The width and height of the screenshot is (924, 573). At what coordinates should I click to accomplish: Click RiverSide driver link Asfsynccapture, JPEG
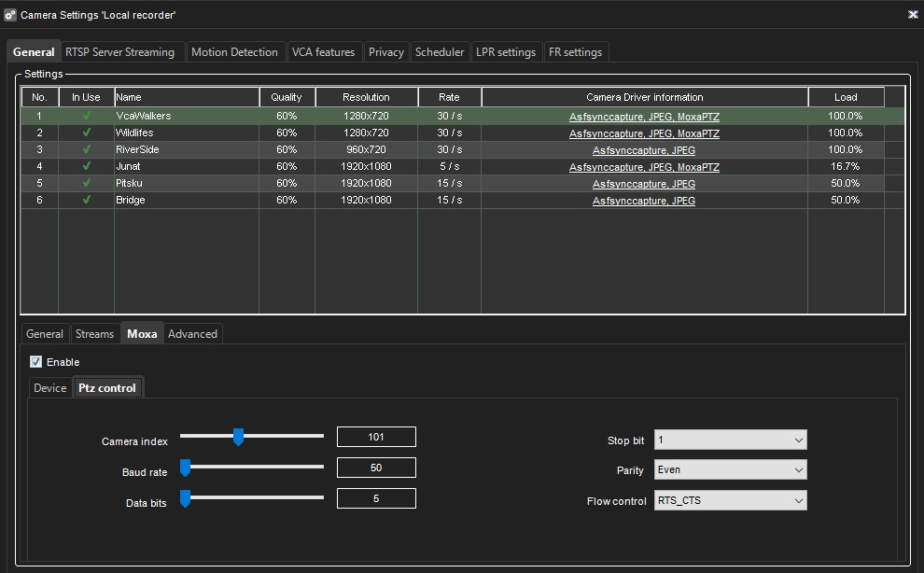click(644, 150)
